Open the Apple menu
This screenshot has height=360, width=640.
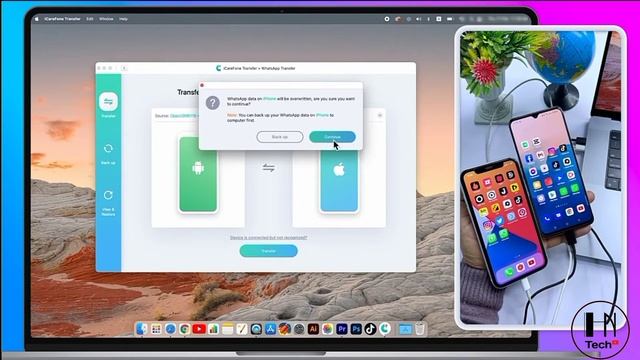(37, 19)
